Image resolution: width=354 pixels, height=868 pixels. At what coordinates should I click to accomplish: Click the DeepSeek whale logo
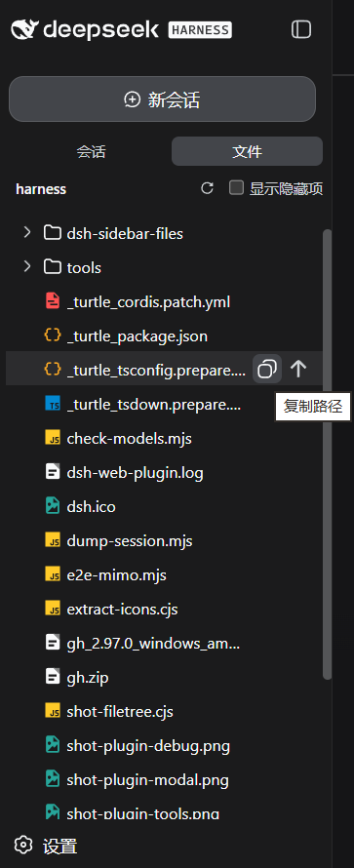click(x=25, y=29)
